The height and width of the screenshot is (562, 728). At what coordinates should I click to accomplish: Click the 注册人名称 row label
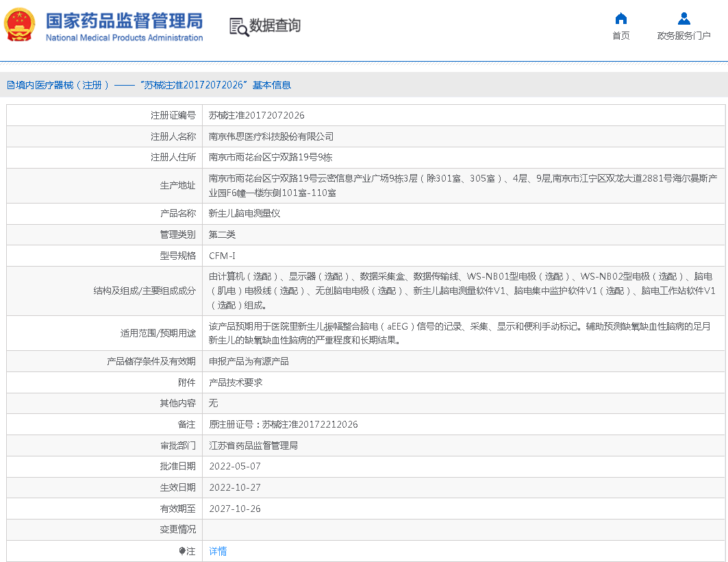[x=174, y=136]
